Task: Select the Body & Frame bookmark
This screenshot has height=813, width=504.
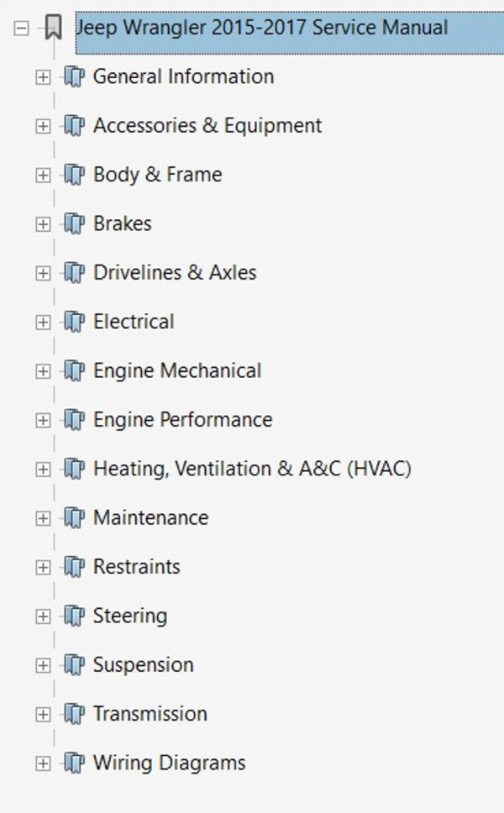Action: pyautogui.click(x=158, y=175)
